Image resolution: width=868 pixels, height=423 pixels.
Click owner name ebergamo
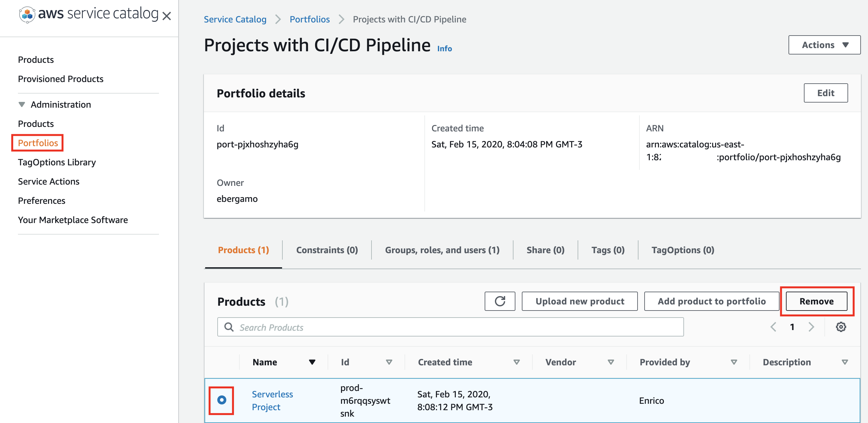[237, 199]
